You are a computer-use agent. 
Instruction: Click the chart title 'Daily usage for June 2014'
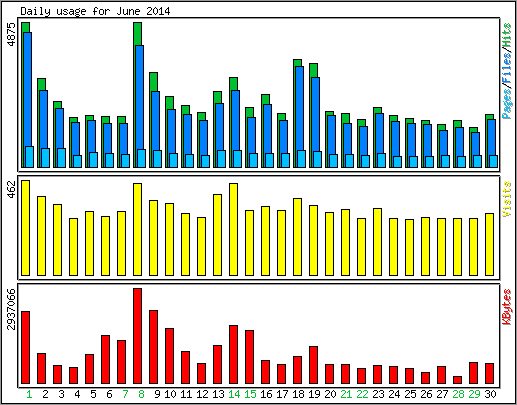tap(95, 12)
